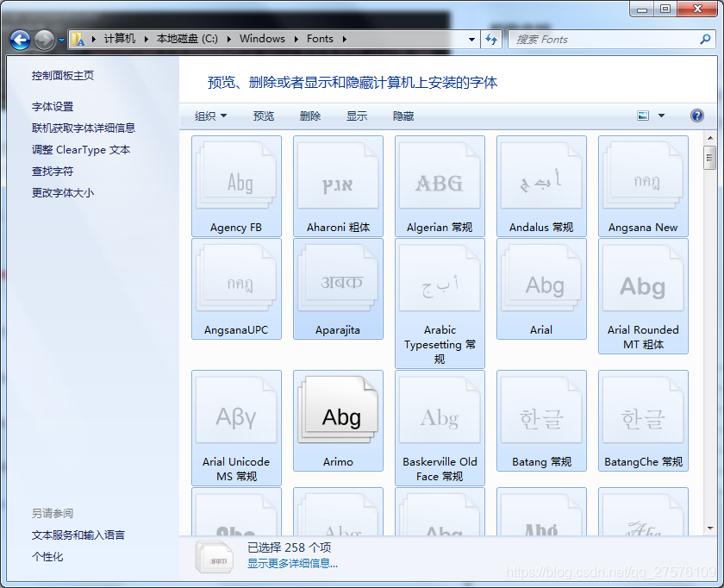Image resolution: width=724 pixels, height=588 pixels.
Task: Expand the arrow after 本地磁盘 (C:)
Action: [x=228, y=40]
